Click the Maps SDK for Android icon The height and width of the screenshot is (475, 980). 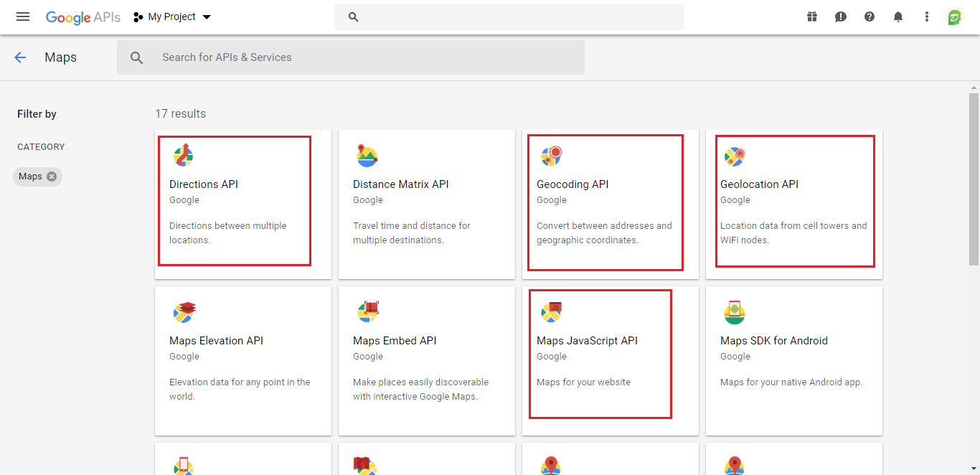pyautogui.click(x=735, y=312)
